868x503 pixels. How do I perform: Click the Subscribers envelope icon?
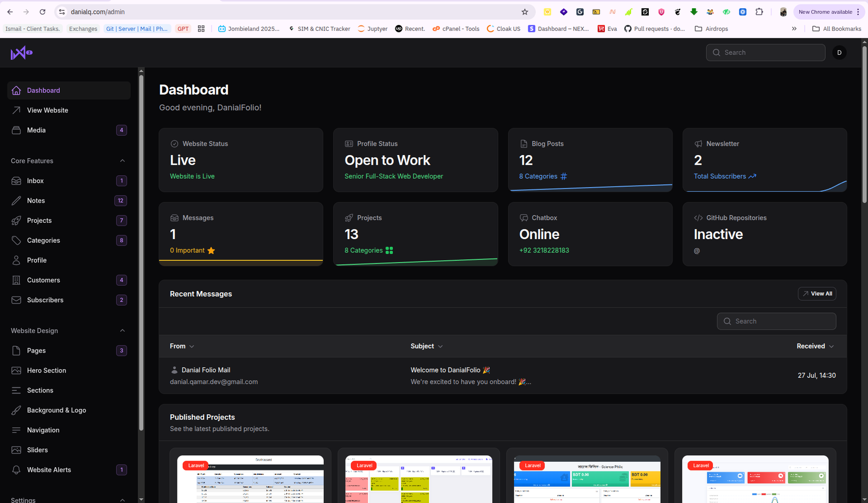pyautogui.click(x=16, y=300)
